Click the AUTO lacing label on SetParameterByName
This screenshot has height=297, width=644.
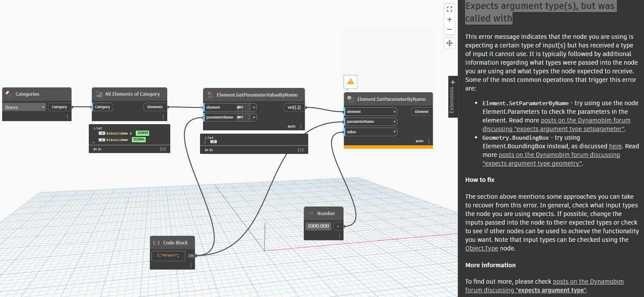coord(419,141)
